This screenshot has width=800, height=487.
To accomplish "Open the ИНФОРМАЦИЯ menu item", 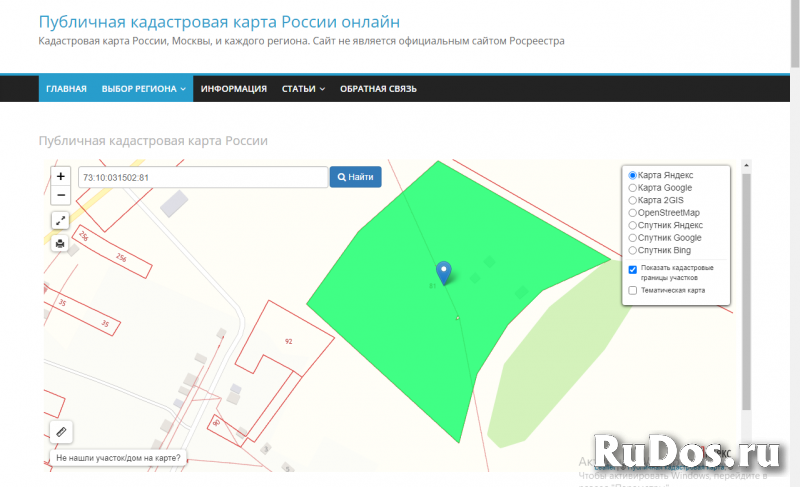I will pyautogui.click(x=234, y=89).
